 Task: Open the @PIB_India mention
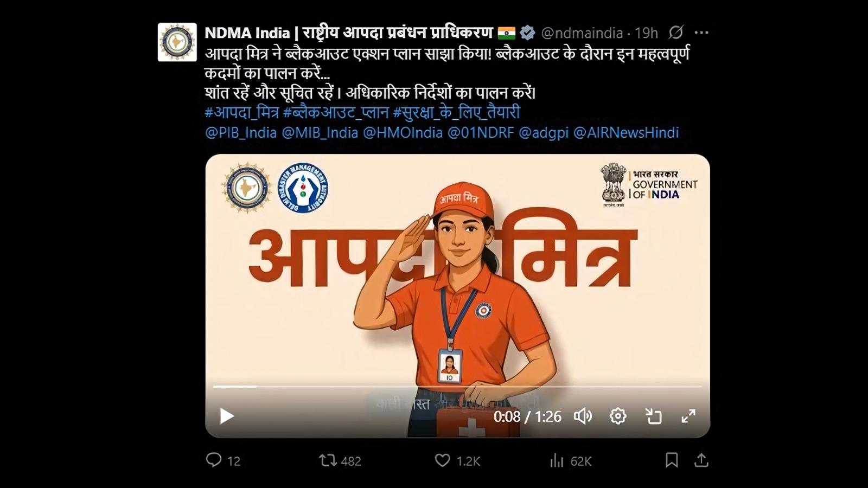tap(241, 133)
